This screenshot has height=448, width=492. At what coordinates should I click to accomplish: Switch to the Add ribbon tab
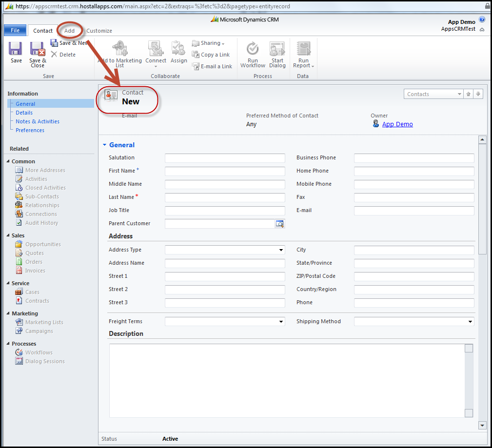click(x=69, y=30)
